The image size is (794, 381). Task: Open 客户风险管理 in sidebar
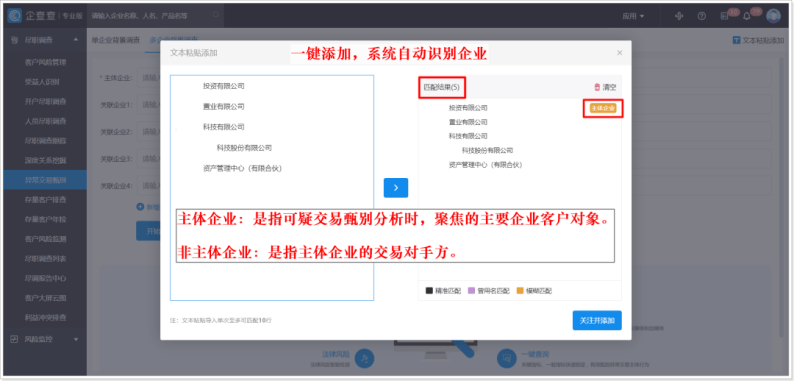[x=46, y=62]
